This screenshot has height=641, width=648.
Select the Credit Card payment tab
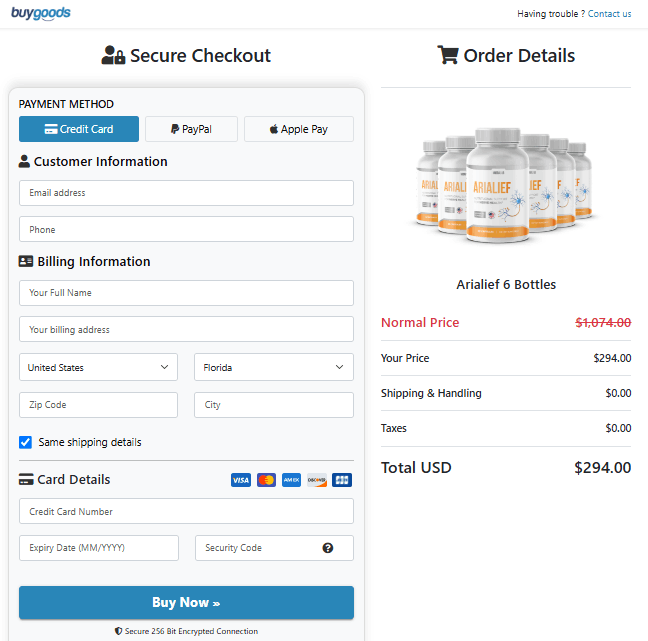79,129
